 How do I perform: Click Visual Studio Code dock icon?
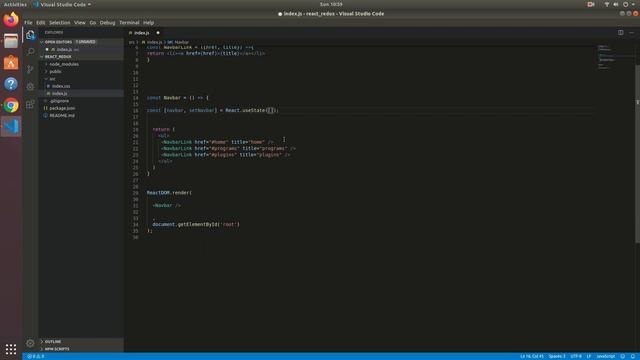tap(11, 127)
